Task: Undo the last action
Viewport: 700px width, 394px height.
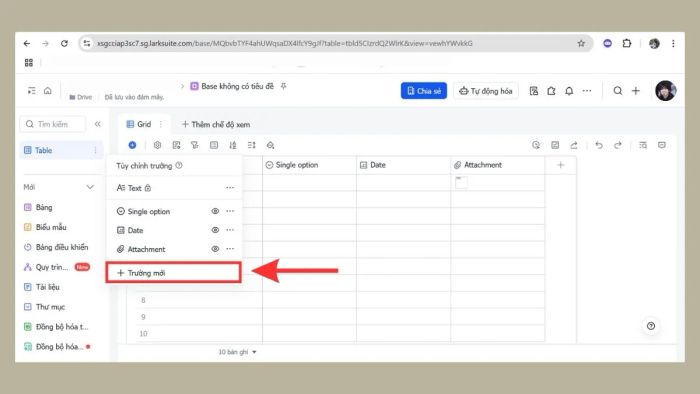Action: point(599,145)
